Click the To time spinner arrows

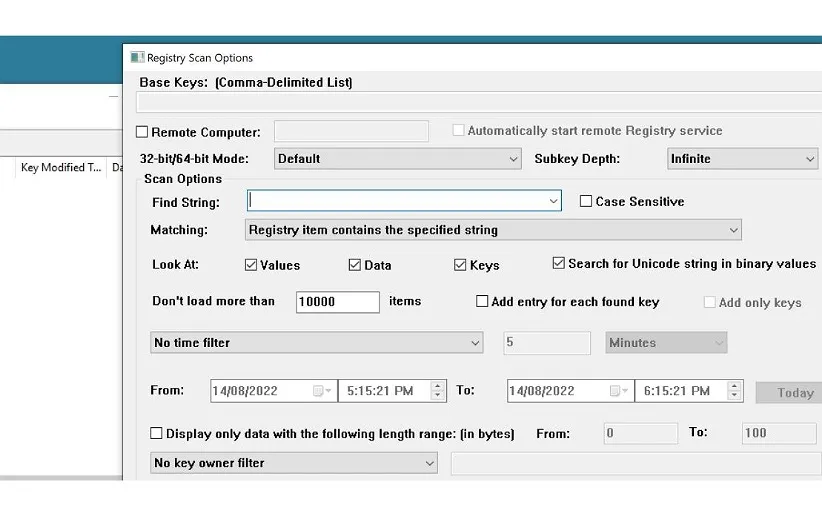click(x=735, y=391)
